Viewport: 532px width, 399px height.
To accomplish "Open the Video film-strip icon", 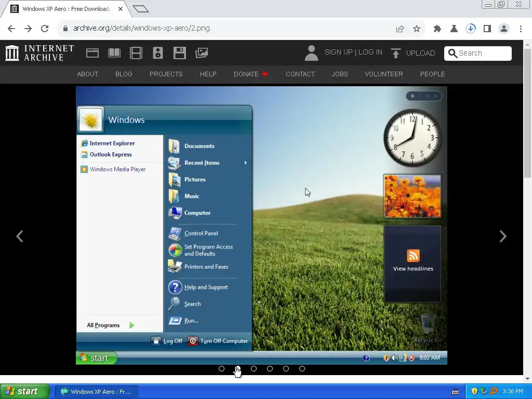I will [136, 53].
